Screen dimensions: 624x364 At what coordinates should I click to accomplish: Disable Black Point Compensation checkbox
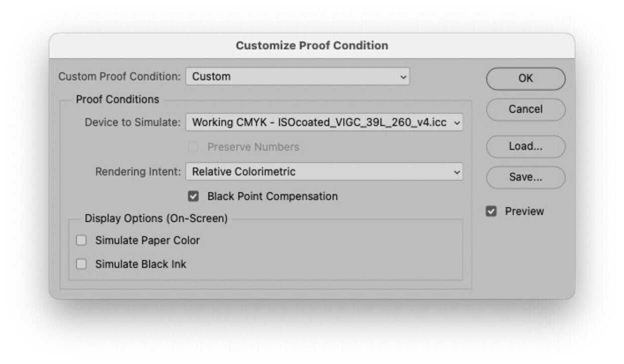coord(193,196)
